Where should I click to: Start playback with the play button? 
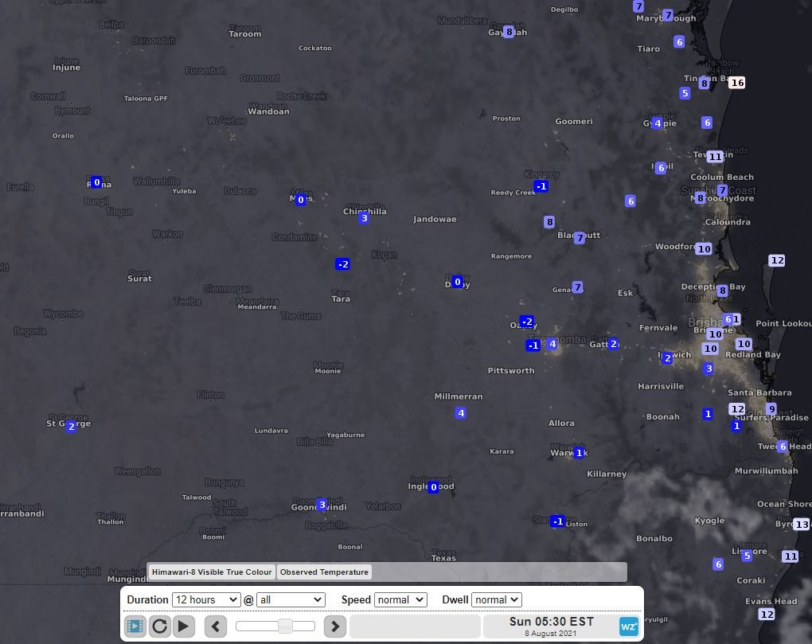[x=184, y=626]
